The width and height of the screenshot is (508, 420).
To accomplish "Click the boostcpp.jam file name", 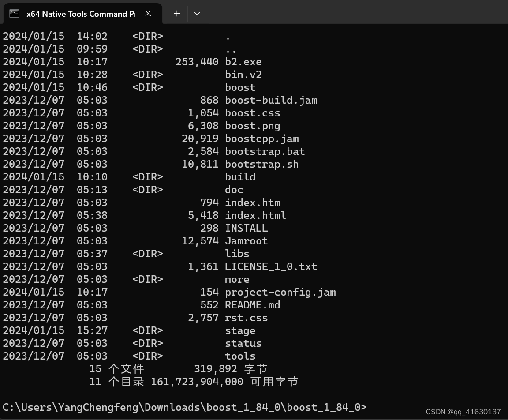I will tap(262, 139).
